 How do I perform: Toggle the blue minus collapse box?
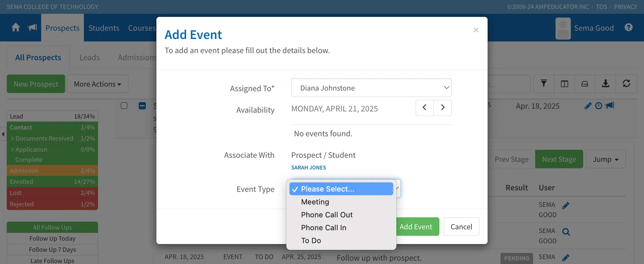142,106
